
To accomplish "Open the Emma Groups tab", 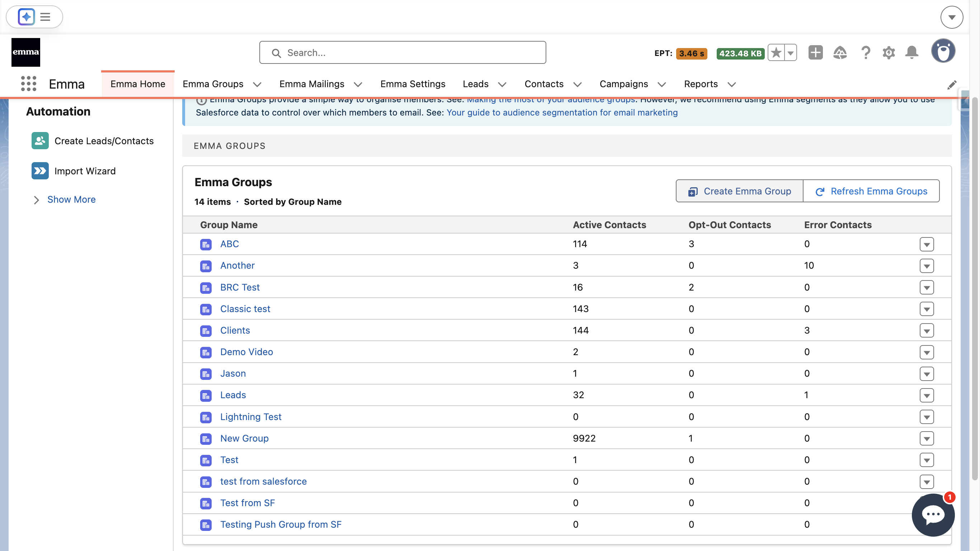I will coord(213,84).
